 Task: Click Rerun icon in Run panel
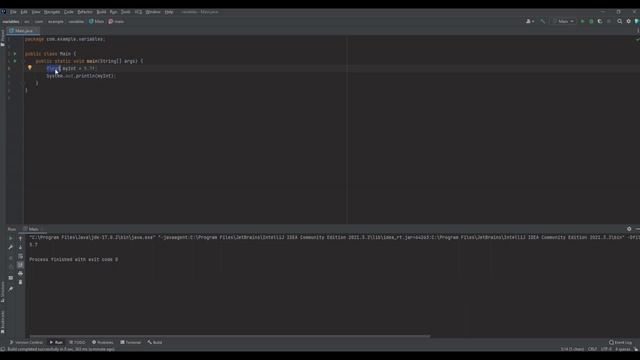[x=11, y=238]
